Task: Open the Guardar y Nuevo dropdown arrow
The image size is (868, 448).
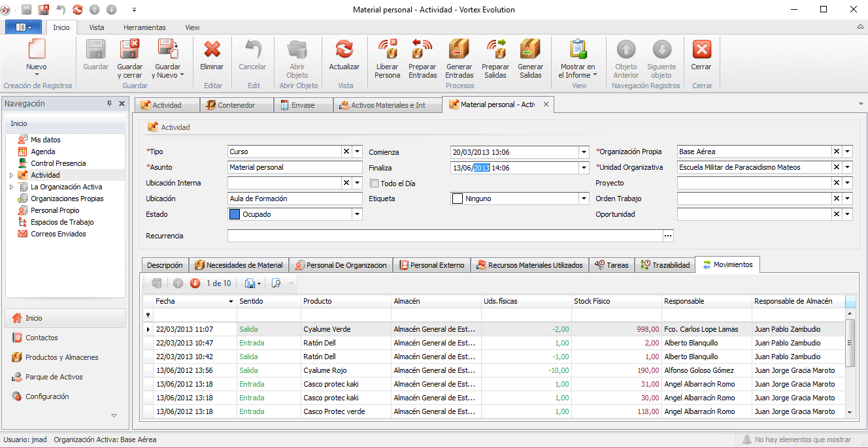Action: pos(182,75)
